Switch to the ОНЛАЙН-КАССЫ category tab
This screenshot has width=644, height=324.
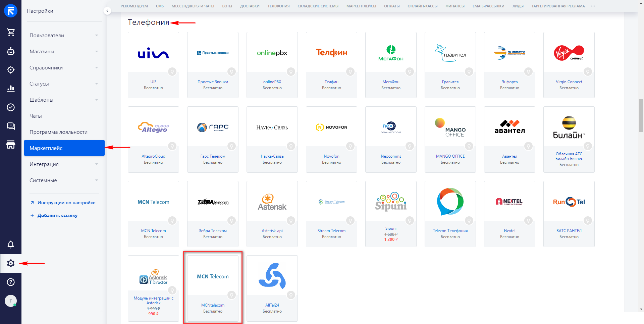point(422,6)
